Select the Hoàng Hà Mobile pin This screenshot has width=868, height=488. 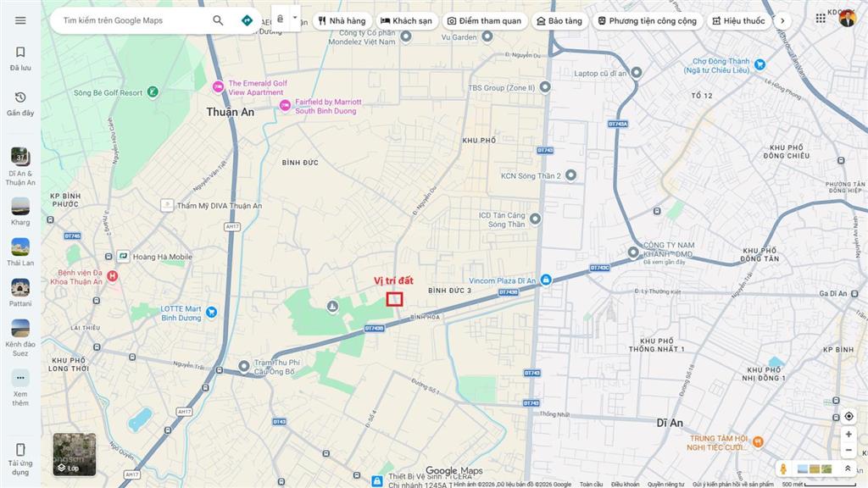coord(123,256)
